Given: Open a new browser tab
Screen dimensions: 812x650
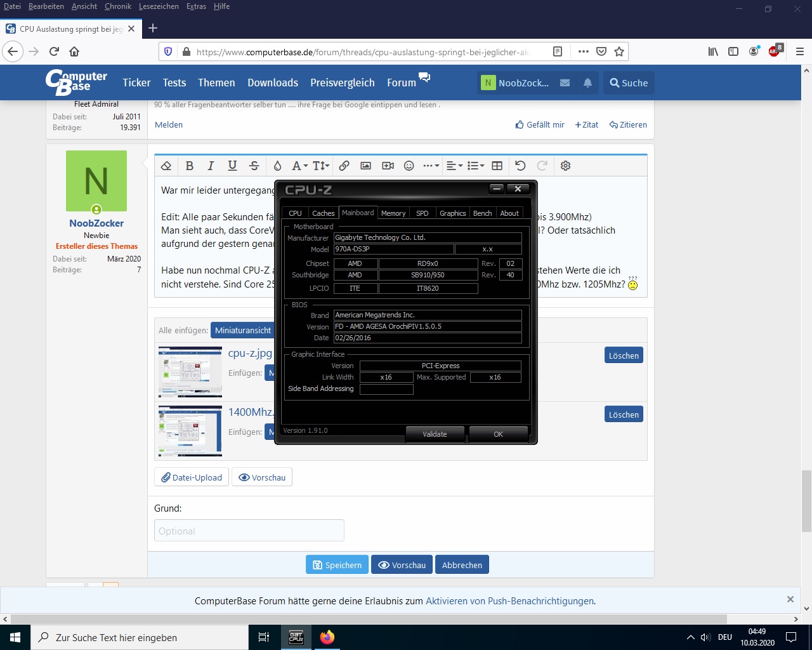Looking at the screenshot, I should click(x=153, y=28).
